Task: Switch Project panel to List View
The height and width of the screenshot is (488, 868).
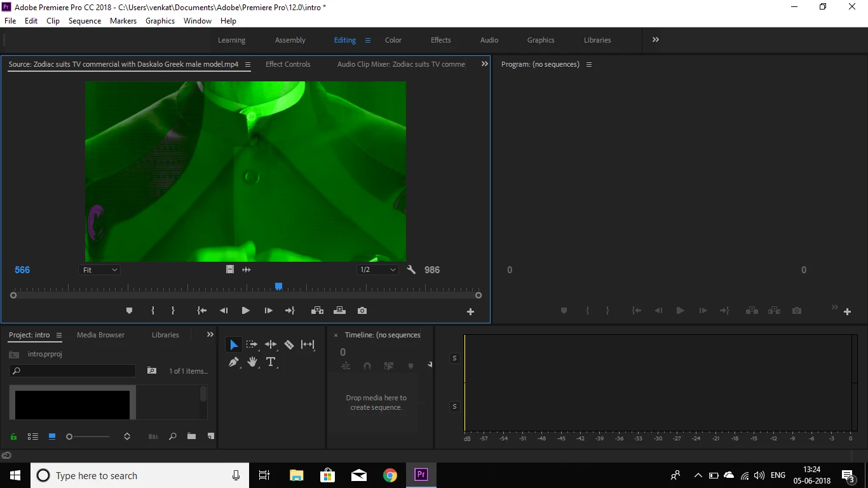Action: point(33,437)
